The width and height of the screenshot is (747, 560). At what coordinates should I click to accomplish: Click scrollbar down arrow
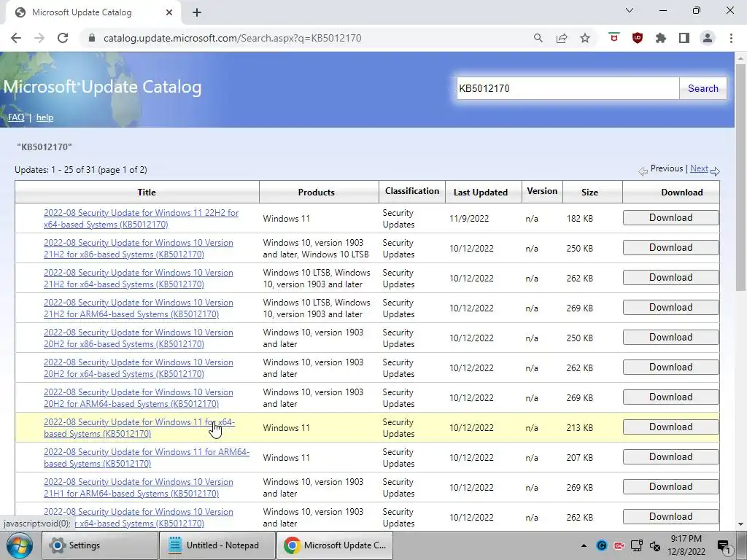(x=740, y=524)
